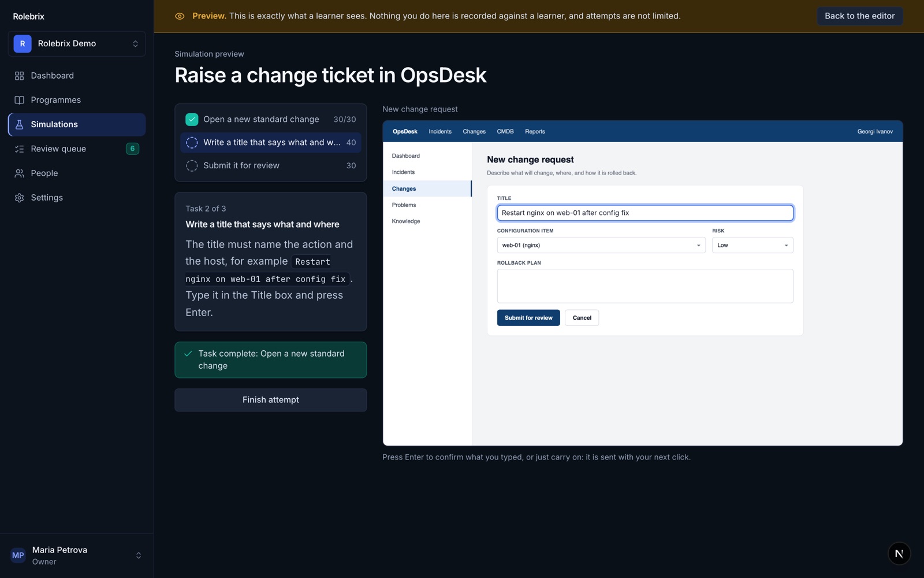Click the Finish attempt button
This screenshot has width=924, height=578.
pos(271,400)
